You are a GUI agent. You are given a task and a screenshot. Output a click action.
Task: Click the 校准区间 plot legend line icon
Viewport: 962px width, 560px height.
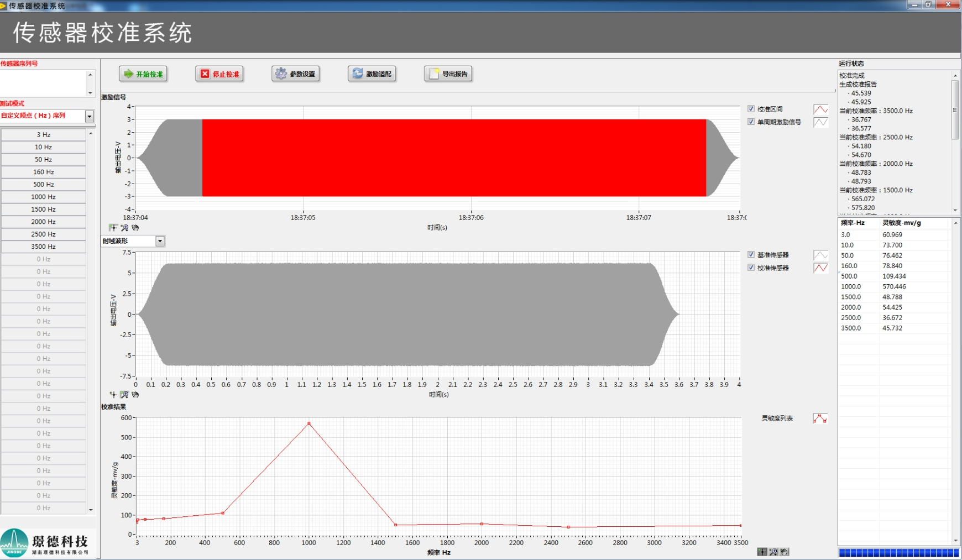pyautogui.click(x=821, y=109)
